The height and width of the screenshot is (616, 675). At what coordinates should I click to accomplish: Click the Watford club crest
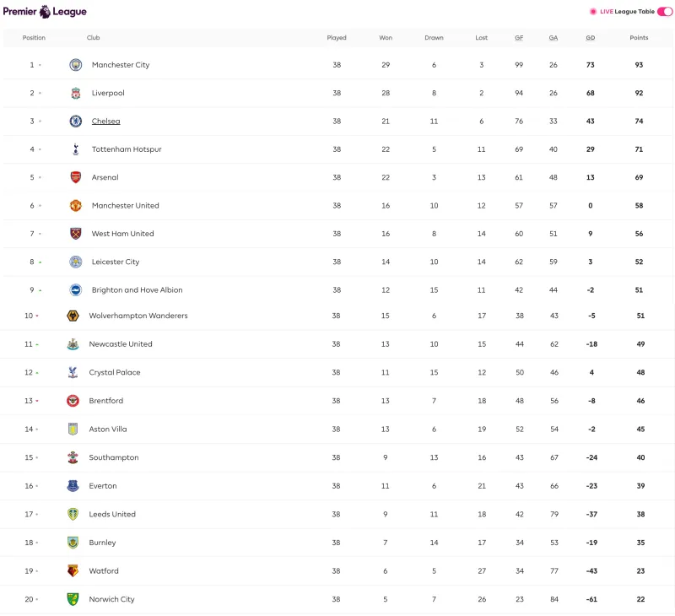tap(73, 570)
